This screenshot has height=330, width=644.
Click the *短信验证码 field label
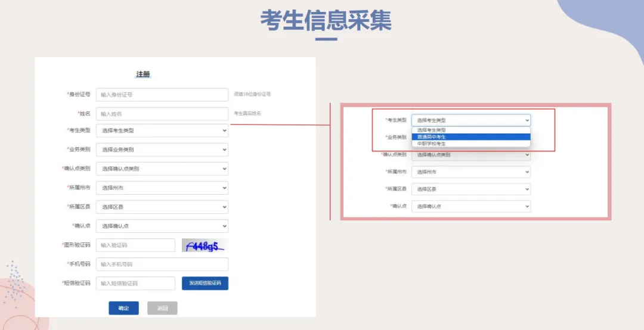coord(76,283)
